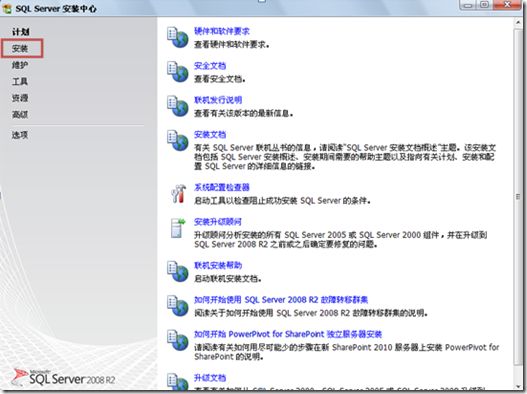Click the 安装升级顾问 server icon
This screenshot has width=527, height=394.
(178, 228)
